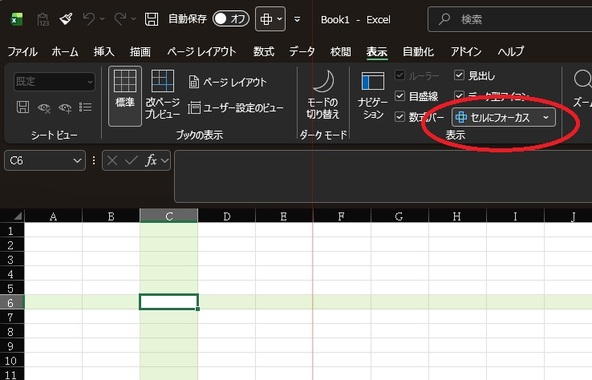Click the fx insert function icon
Screen dimensions: 592x380
pyautogui.click(x=151, y=161)
